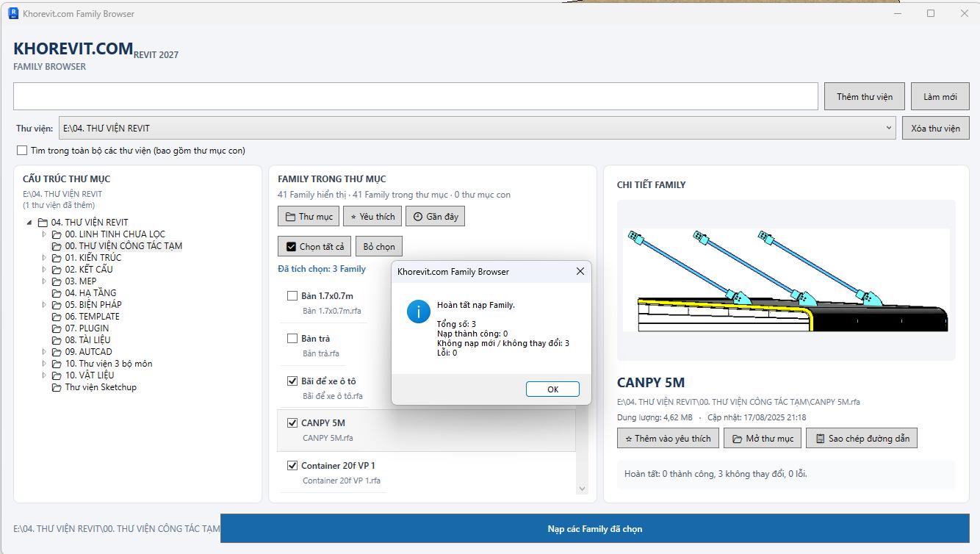
Task: Click the Bỏ chọn button
Action: pos(379,247)
